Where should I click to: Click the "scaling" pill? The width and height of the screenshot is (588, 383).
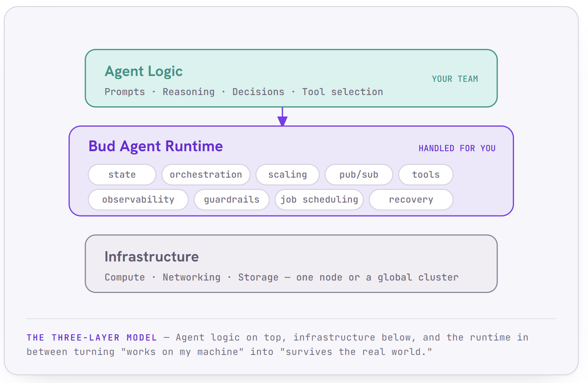[287, 175]
